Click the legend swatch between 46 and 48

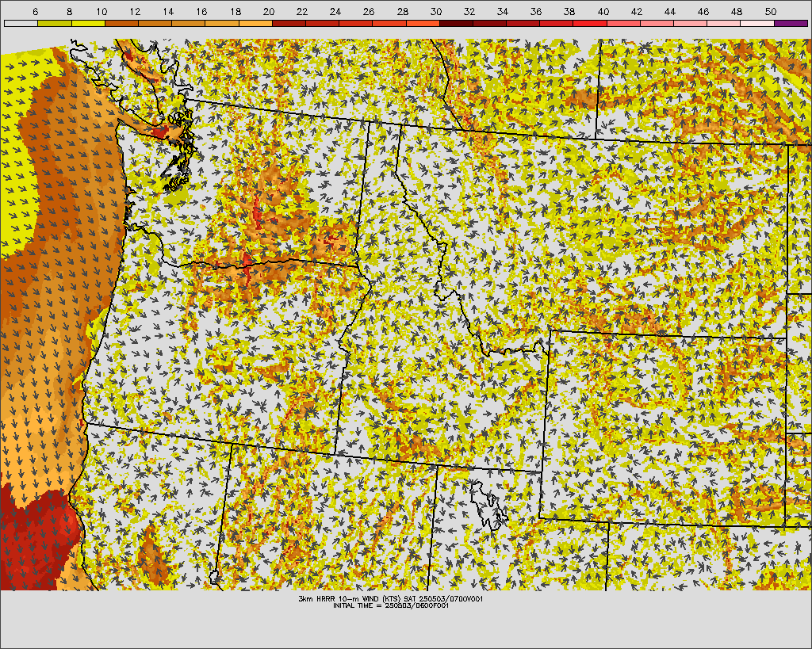pyautogui.click(x=724, y=23)
